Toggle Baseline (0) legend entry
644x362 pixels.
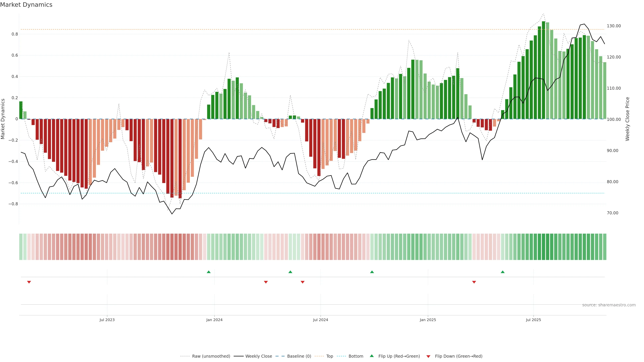[x=299, y=356]
